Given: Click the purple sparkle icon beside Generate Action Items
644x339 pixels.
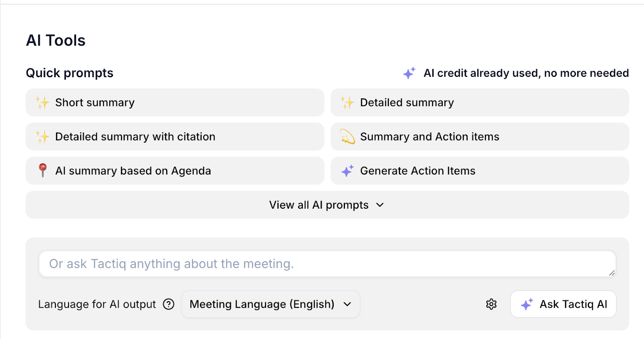Looking at the screenshot, I should point(347,171).
